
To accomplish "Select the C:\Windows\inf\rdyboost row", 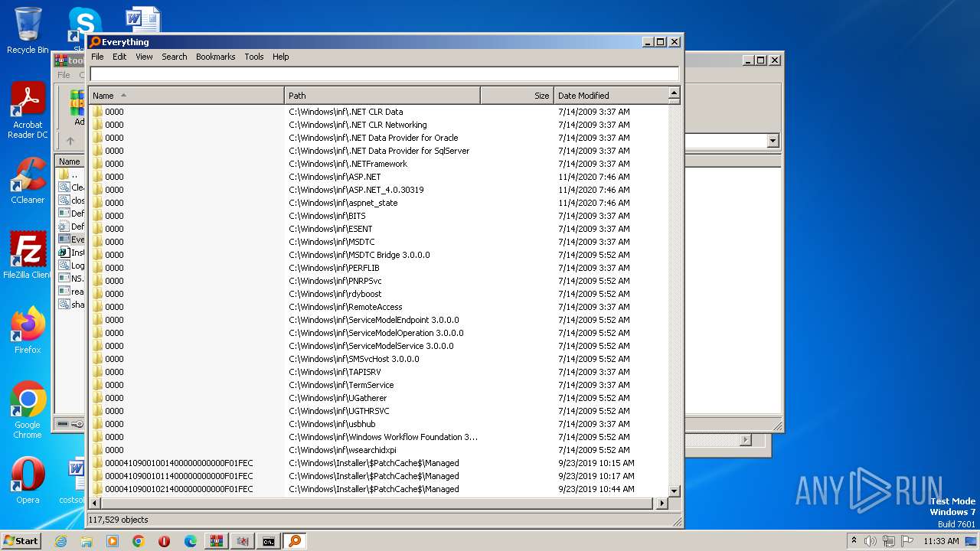I will click(x=379, y=294).
